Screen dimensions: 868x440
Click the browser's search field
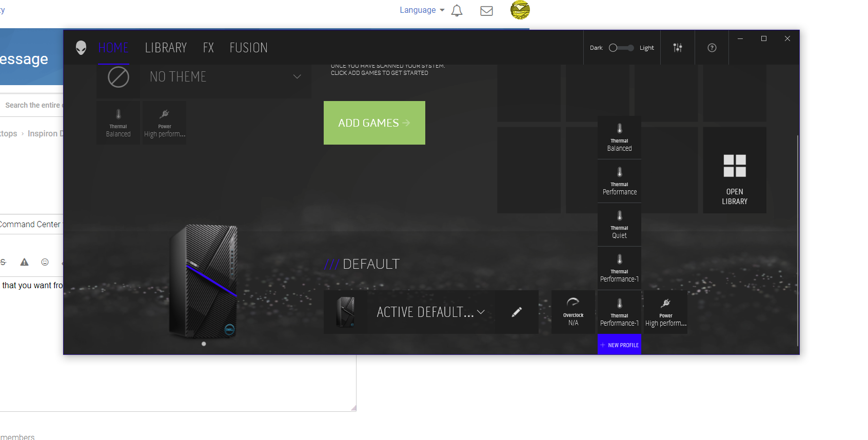pos(32,105)
